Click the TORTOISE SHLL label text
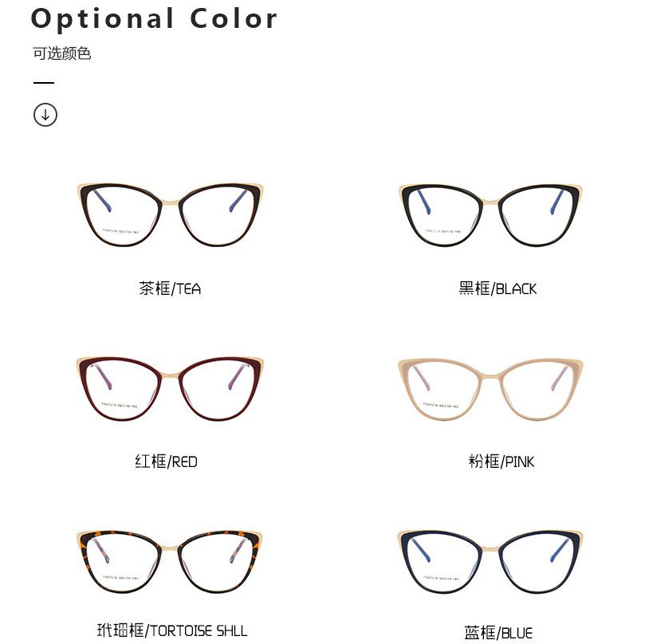The width and height of the screenshot is (645, 644). [x=199, y=630]
